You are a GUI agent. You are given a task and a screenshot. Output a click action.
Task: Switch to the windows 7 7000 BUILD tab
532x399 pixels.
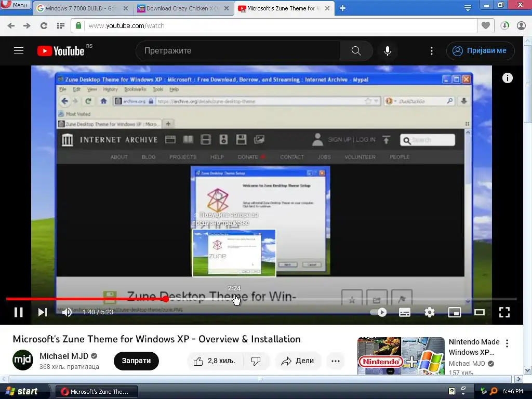[x=81, y=8]
